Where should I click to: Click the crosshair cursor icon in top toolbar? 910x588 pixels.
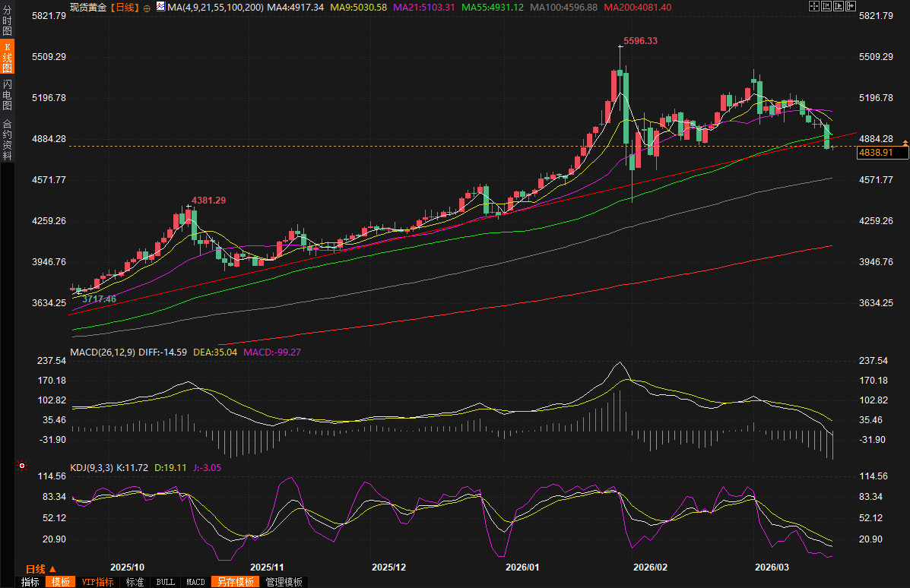tap(814, 6)
